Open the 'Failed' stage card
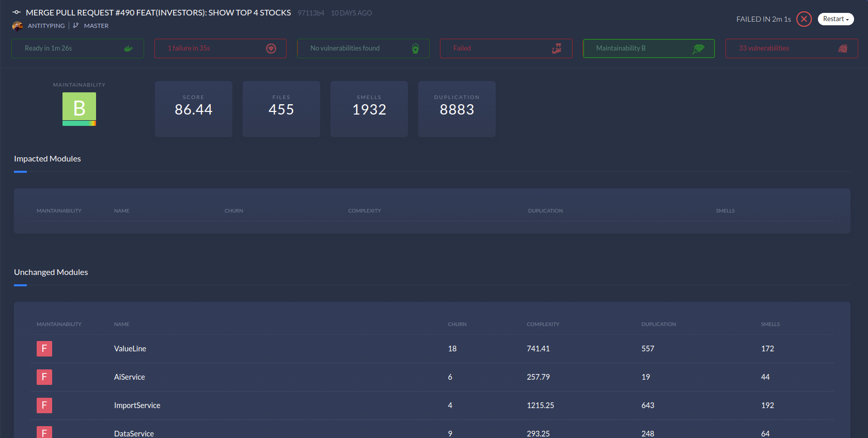The height and width of the screenshot is (438, 868). (506, 48)
